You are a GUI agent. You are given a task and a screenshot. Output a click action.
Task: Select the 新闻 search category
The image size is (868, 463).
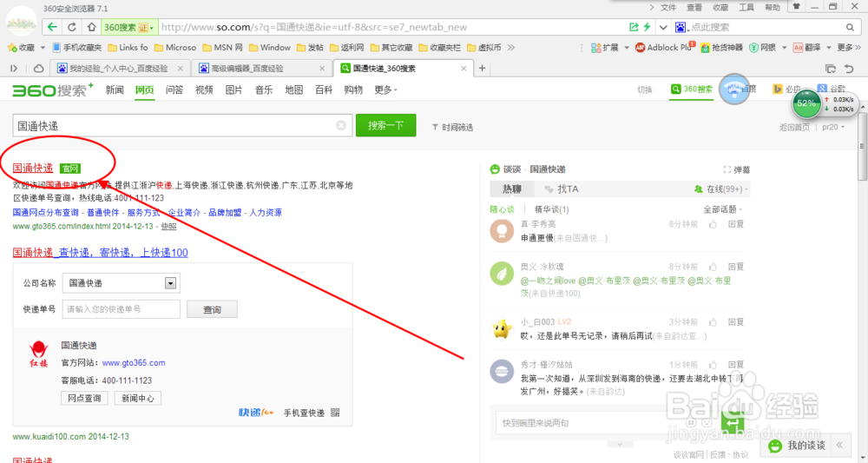(x=115, y=89)
